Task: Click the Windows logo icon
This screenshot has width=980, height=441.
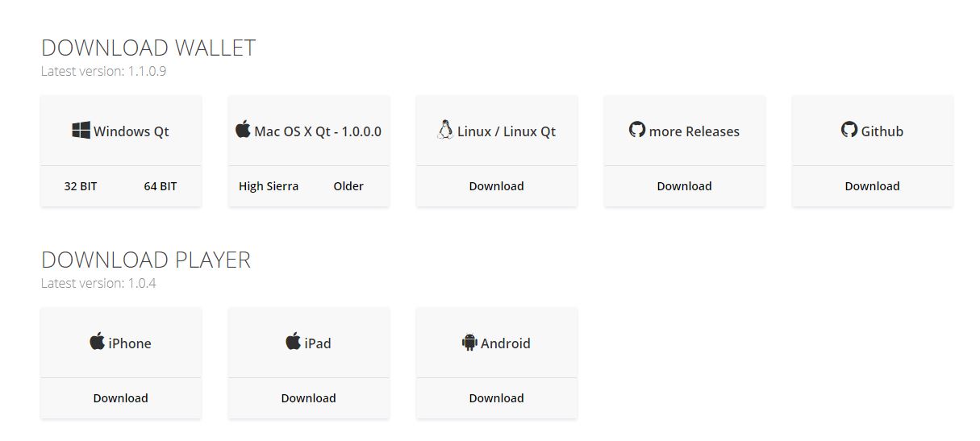Action: click(81, 130)
